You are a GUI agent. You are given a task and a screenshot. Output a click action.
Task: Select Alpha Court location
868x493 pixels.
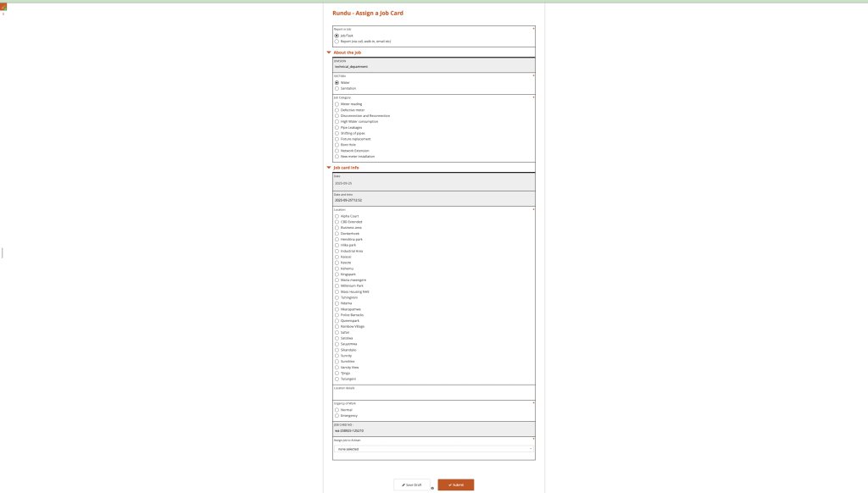point(337,216)
